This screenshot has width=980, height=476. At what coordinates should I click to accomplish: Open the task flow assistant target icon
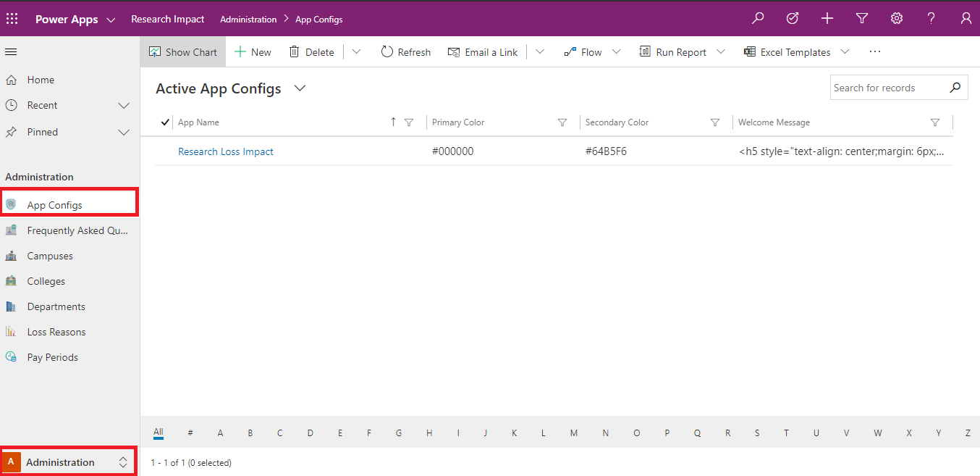pyautogui.click(x=793, y=19)
